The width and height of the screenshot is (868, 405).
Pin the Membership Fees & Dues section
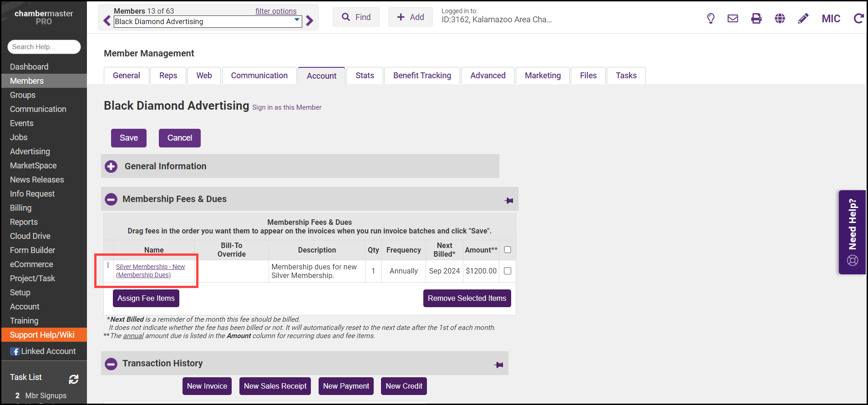pyautogui.click(x=509, y=201)
